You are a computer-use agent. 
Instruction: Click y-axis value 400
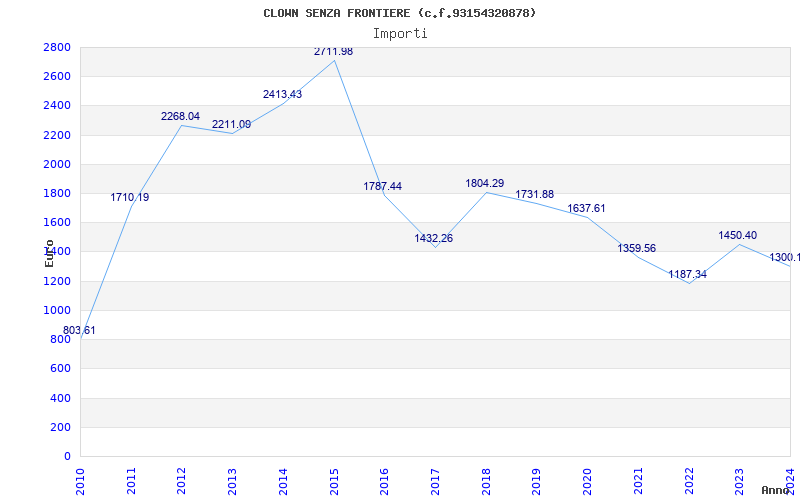point(60,398)
